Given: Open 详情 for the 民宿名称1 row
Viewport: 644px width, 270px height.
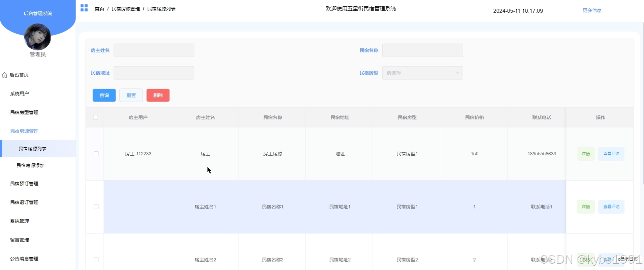Looking at the screenshot, I should pos(586,207).
